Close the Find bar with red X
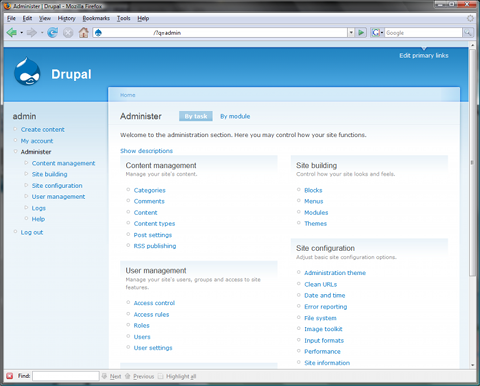The width and height of the screenshot is (480, 386). tap(10, 376)
